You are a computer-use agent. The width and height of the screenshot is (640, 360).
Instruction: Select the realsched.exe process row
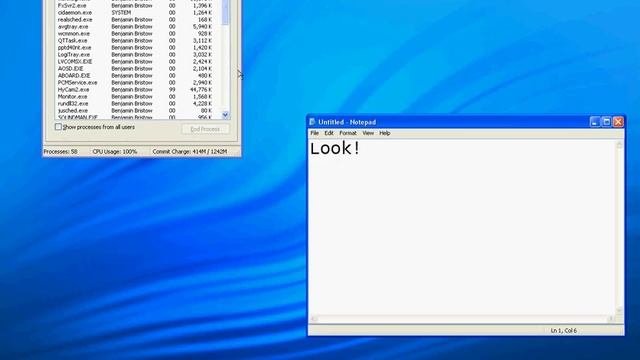pyautogui.click(x=139, y=20)
